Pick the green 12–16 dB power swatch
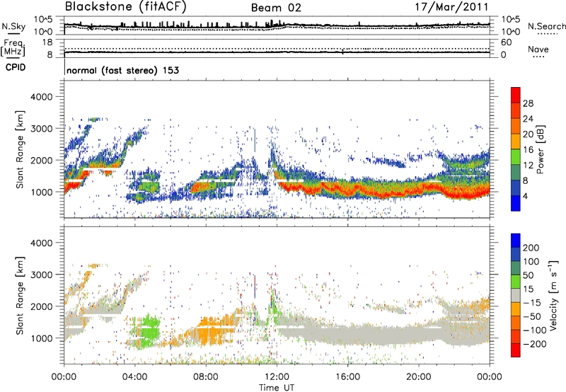Image resolution: width=566 pixels, height=392 pixels. pyautogui.click(x=516, y=156)
